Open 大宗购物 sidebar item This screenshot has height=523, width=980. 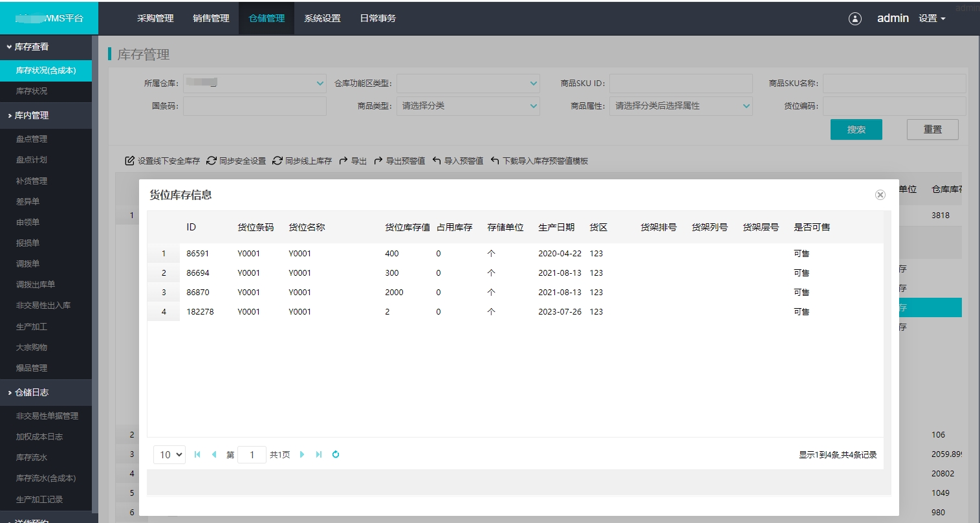[46, 348]
